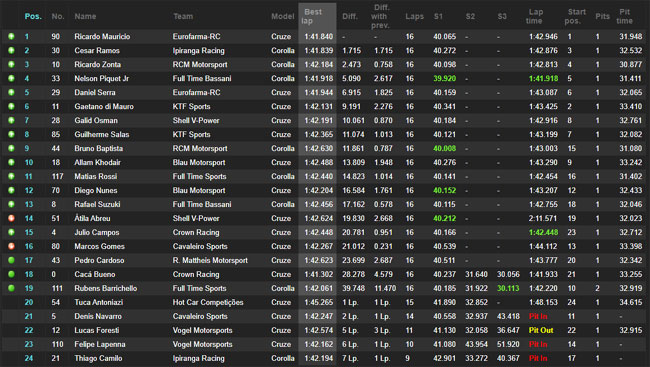The width and height of the screenshot is (650, 367).
Task: Click green status dot beside Cacá Bueno
Action: point(11,274)
